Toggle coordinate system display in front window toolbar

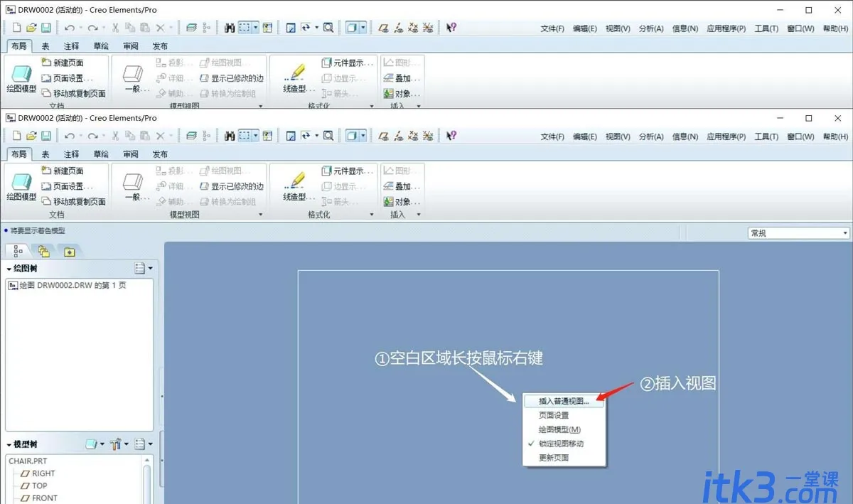tap(427, 136)
